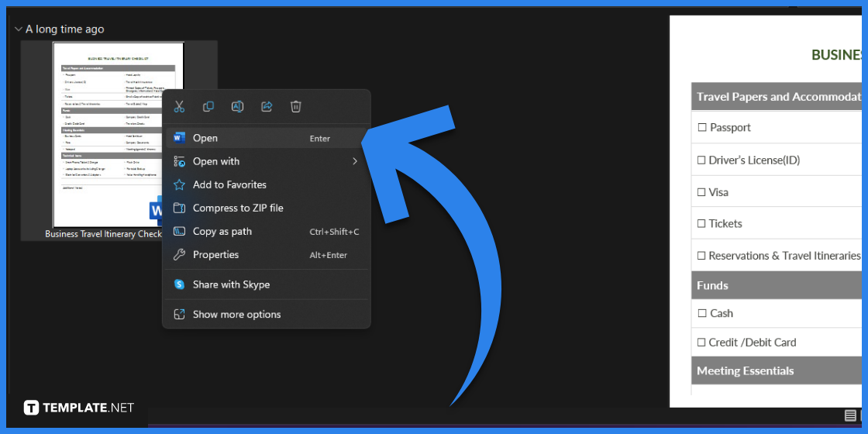Click the Rename icon in context menu

click(238, 107)
